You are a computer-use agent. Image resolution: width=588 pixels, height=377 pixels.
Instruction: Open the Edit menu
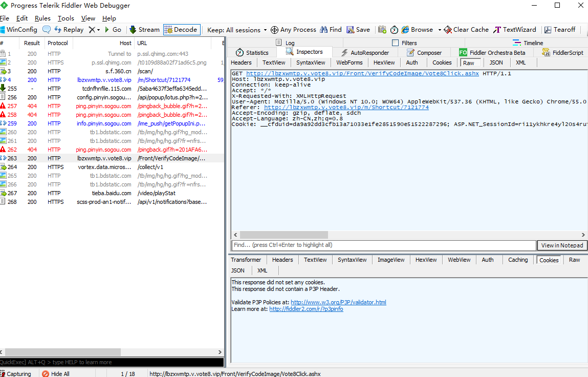click(x=22, y=18)
